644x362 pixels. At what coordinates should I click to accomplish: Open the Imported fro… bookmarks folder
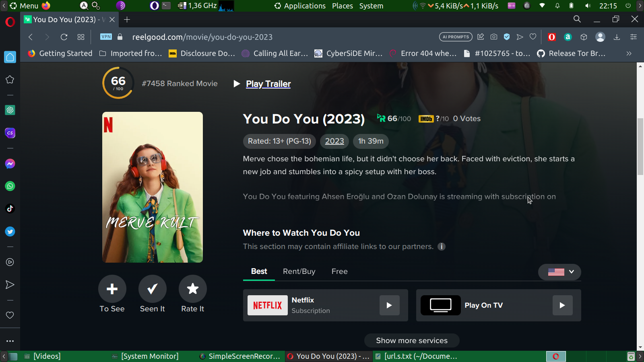(130, 53)
